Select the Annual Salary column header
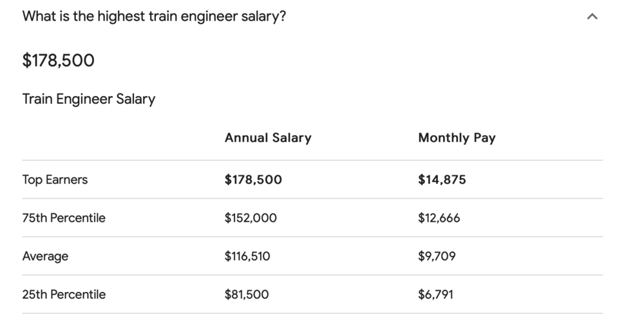The image size is (644, 328). tap(268, 137)
